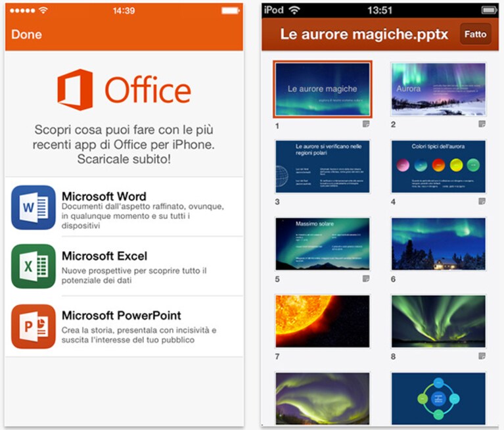The width and height of the screenshot is (504, 430).
Task: Tap the battery icon in iPod status bar
Action: (x=489, y=11)
